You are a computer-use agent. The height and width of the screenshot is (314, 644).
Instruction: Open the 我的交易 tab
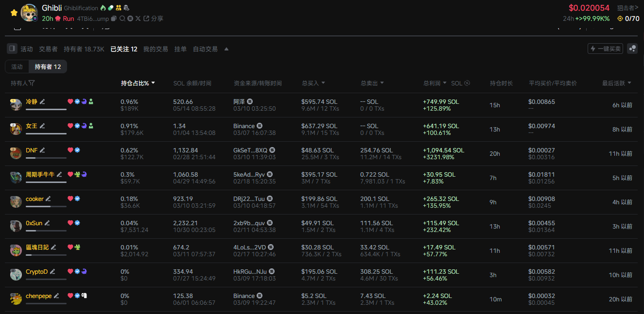pyautogui.click(x=156, y=49)
